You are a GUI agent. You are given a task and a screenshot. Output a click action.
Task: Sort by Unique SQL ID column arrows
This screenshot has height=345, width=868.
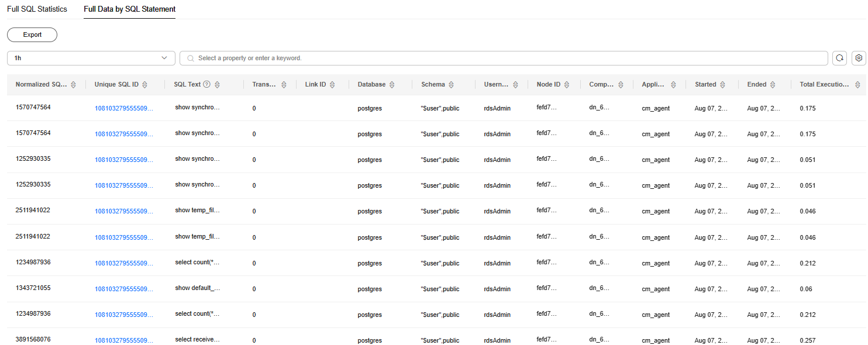(144, 85)
